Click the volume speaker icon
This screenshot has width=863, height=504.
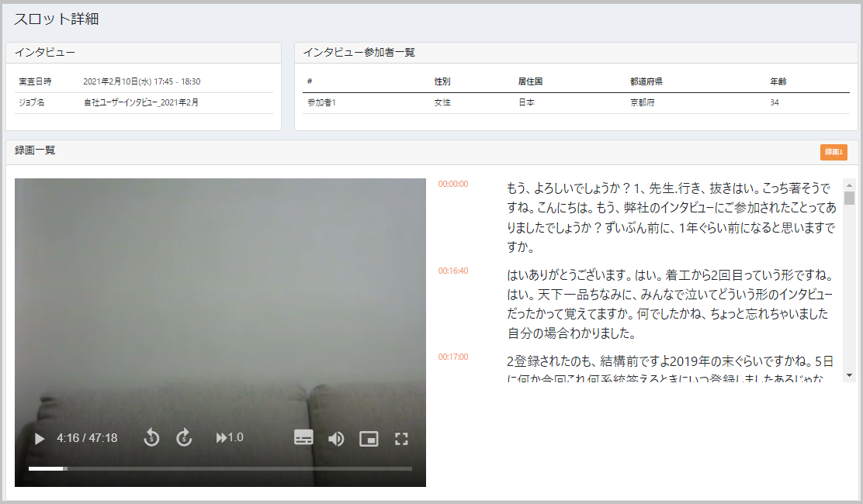coord(335,438)
